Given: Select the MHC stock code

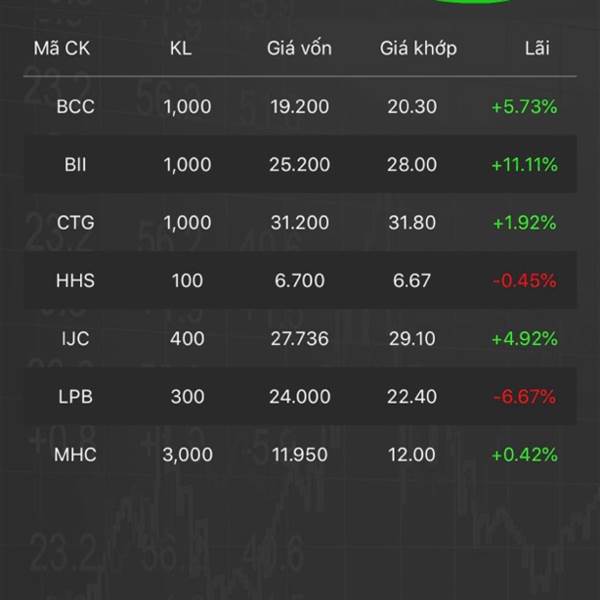Looking at the screenshot, I should coord(75,455).
